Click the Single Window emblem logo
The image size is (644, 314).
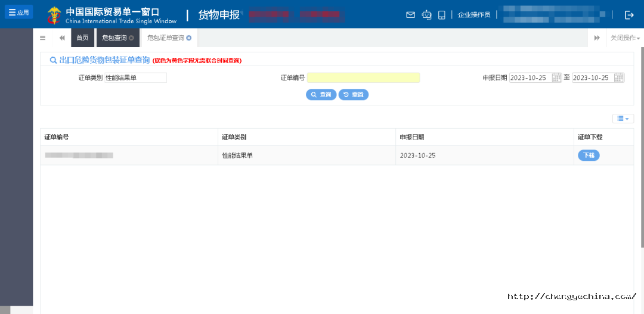click(x=54, y=15)
